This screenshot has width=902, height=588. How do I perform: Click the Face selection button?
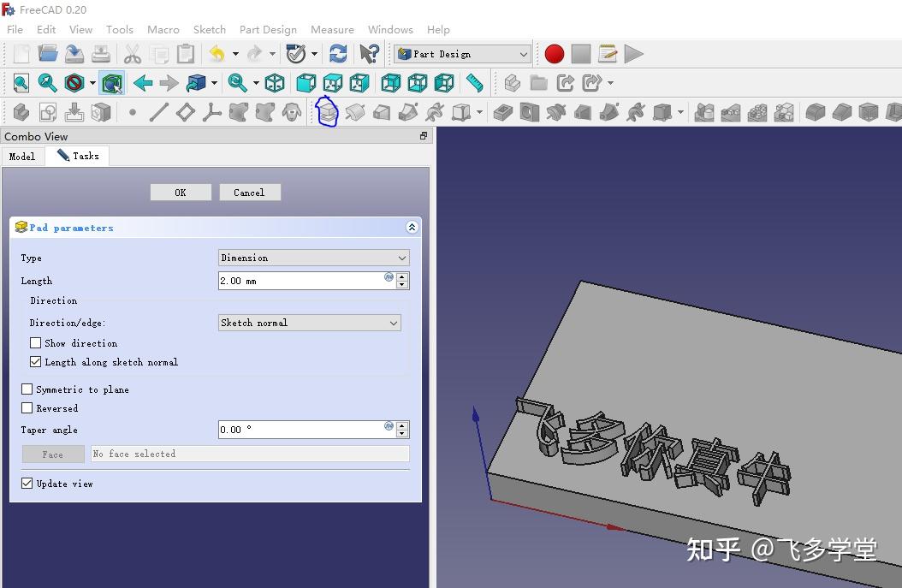coord(53,454)
